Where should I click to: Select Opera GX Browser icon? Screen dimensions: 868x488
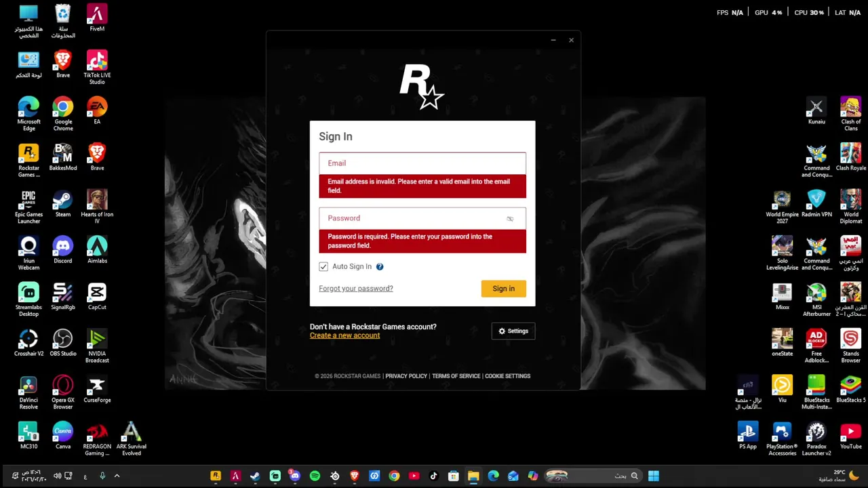pyautogui.click(x=63, y=392)
